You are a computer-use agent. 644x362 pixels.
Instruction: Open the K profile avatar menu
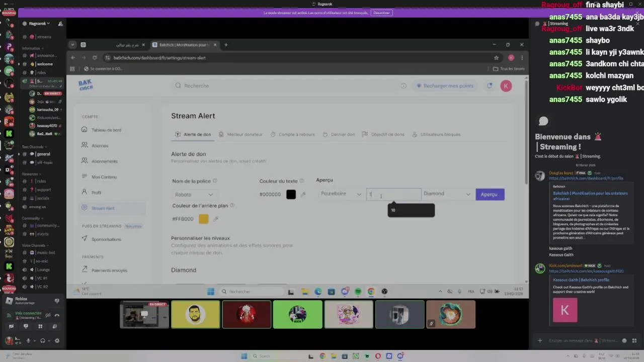[506, 86]
